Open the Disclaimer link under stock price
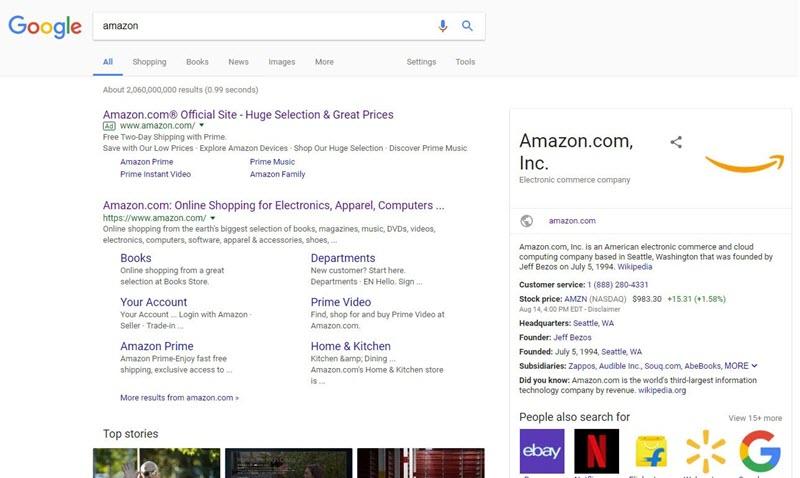 click(x=604, y=309)
